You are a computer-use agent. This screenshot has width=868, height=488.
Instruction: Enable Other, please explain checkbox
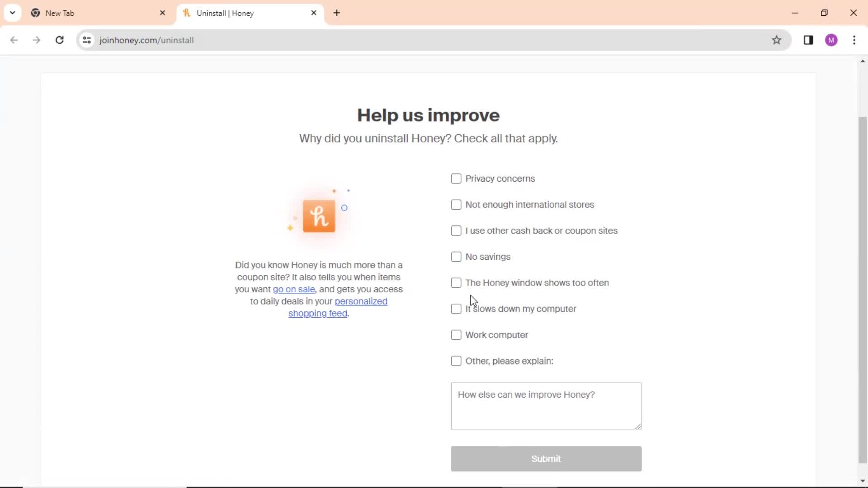coord(456,361)
